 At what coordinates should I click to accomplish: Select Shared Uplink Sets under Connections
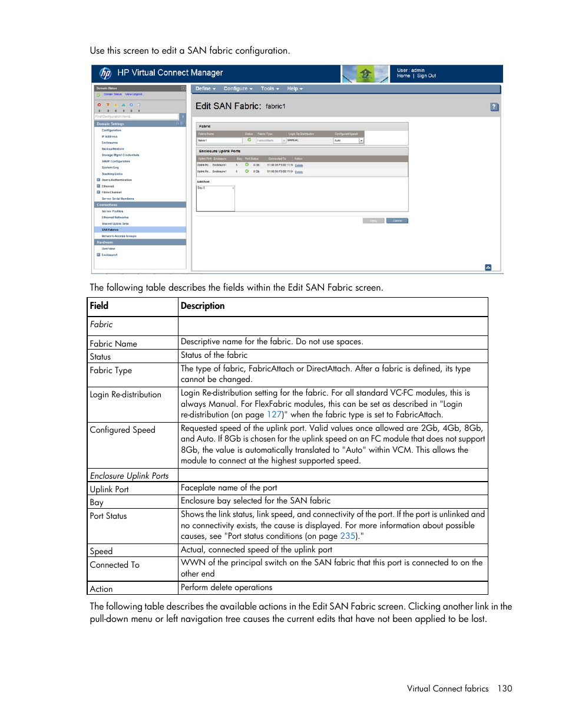(115, 223)
